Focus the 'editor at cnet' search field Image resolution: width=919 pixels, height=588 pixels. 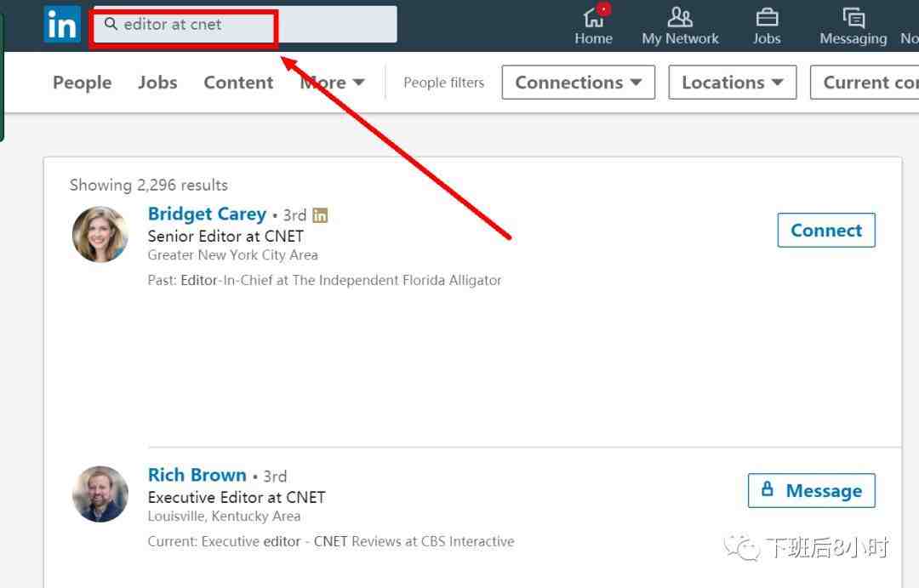click(x=245, y=24)
